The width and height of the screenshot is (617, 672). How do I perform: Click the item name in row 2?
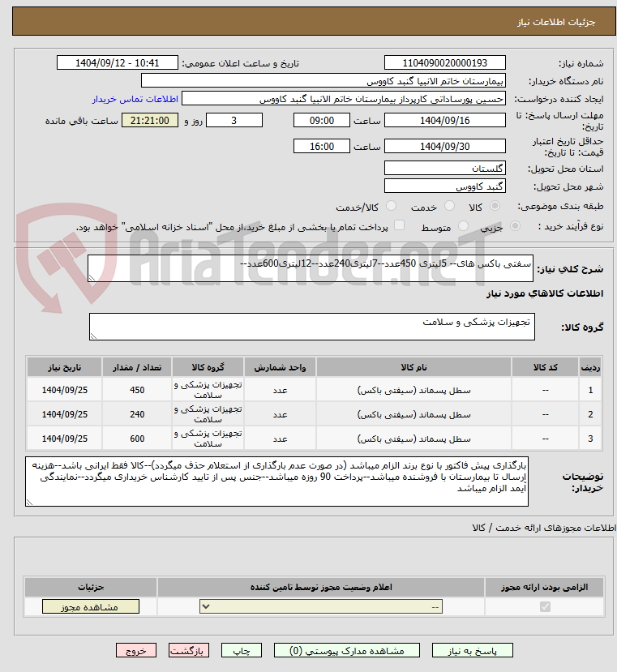[x=413, y=414]
